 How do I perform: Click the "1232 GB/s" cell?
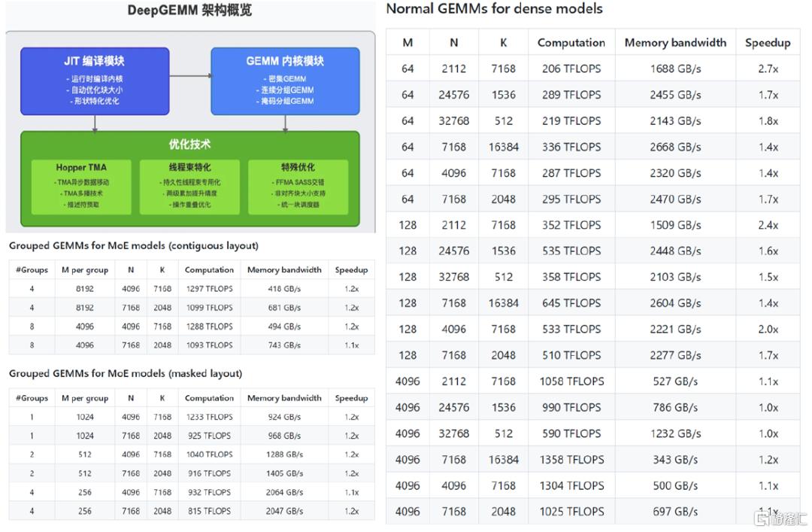(675, 433)
